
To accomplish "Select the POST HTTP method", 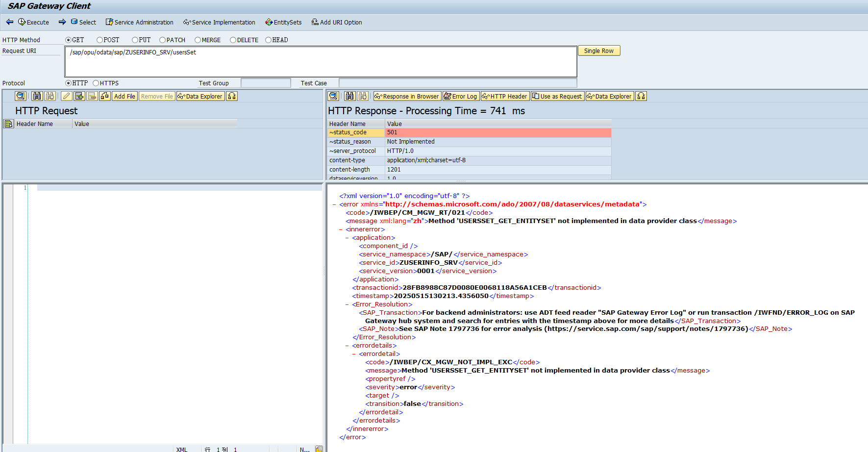I will [99, 40].
